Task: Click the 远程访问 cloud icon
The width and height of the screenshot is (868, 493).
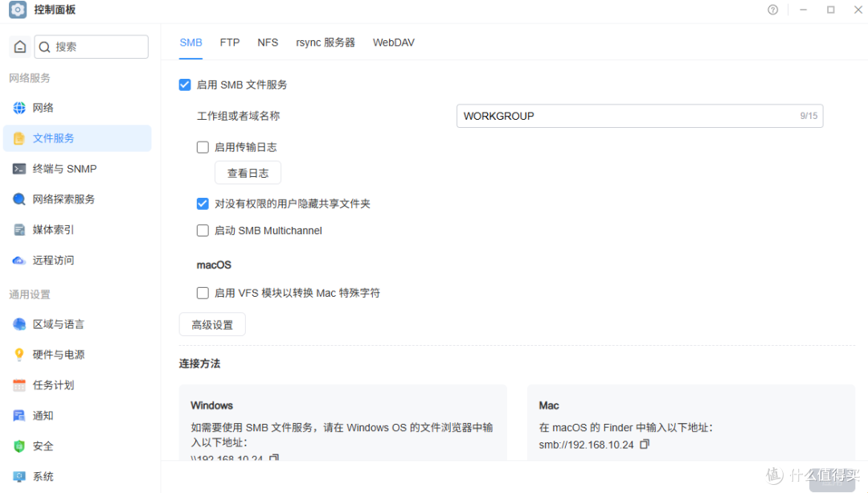Action: pos(19,260)
